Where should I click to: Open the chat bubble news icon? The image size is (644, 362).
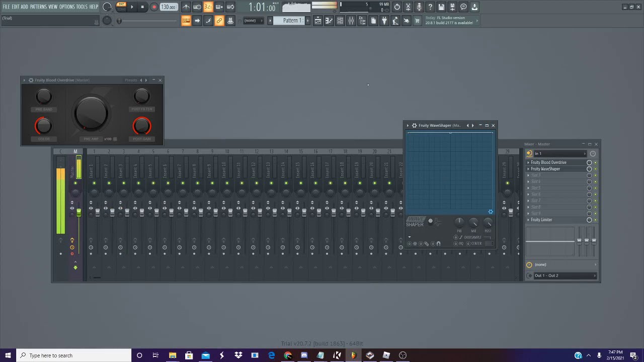(x=463, y=7)
